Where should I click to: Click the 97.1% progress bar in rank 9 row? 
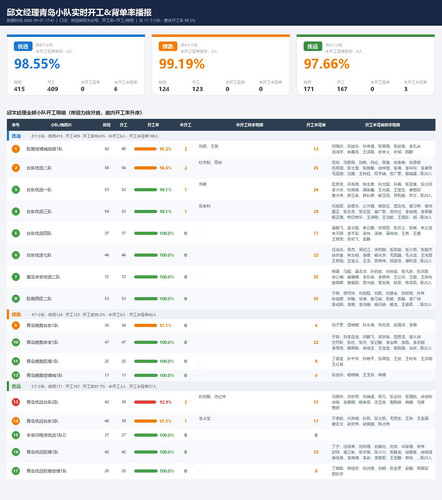[145, 326]
